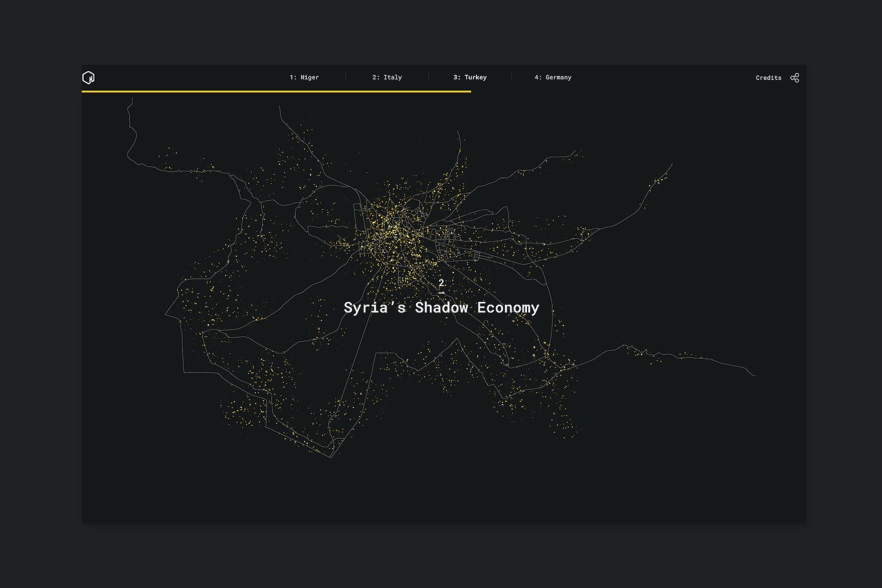Click the divider between Italy and Turkey
Viewport: 882px width, 588px height.
pos(428,77)
